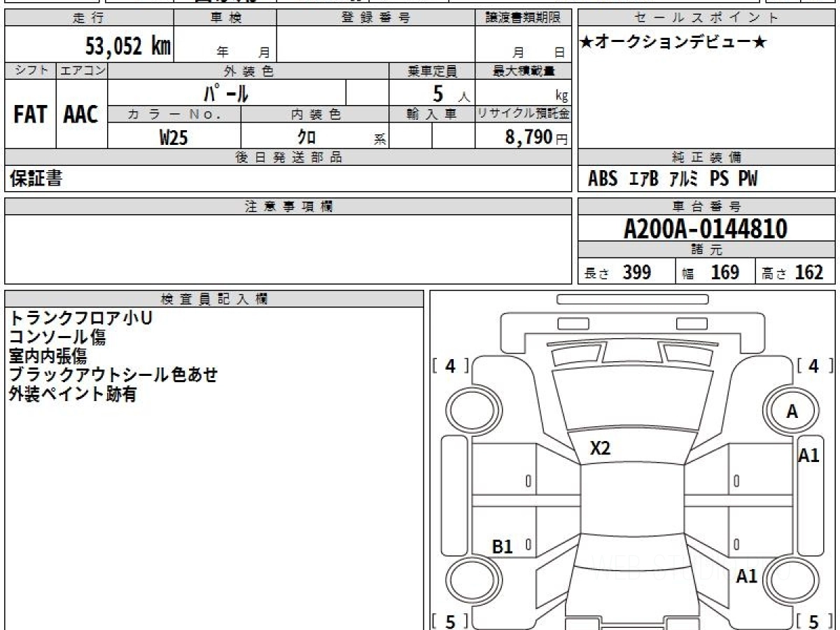Select the length value 長さ 399

tap(618, 272)
